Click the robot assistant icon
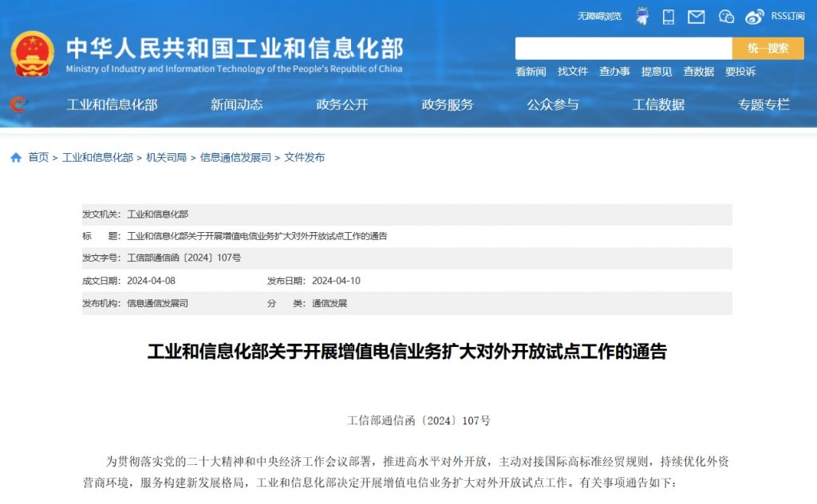 (x=642, y=16)
